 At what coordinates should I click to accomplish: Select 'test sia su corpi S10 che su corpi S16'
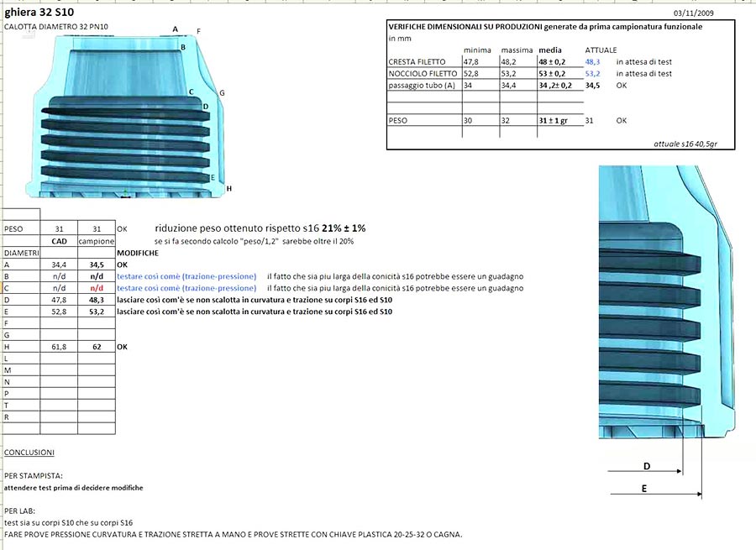pos(68,522)
